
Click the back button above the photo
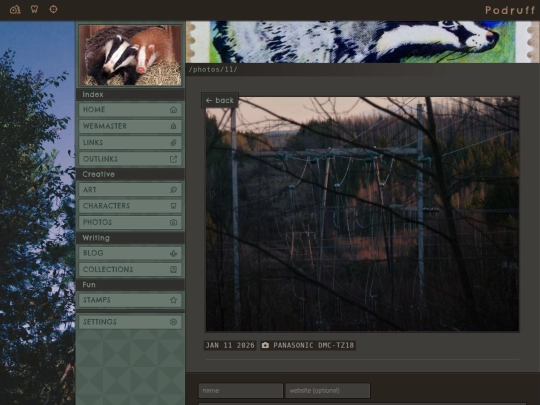click(x=220, y=100)
